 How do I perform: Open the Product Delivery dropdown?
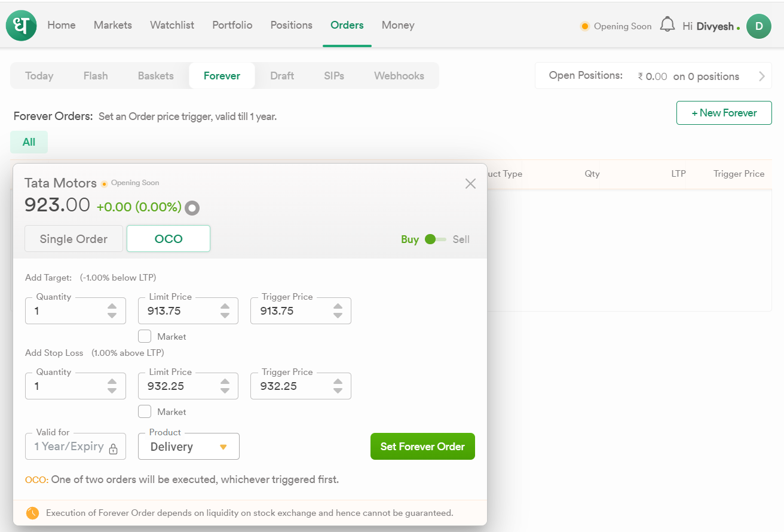click(x=189, y=447)
